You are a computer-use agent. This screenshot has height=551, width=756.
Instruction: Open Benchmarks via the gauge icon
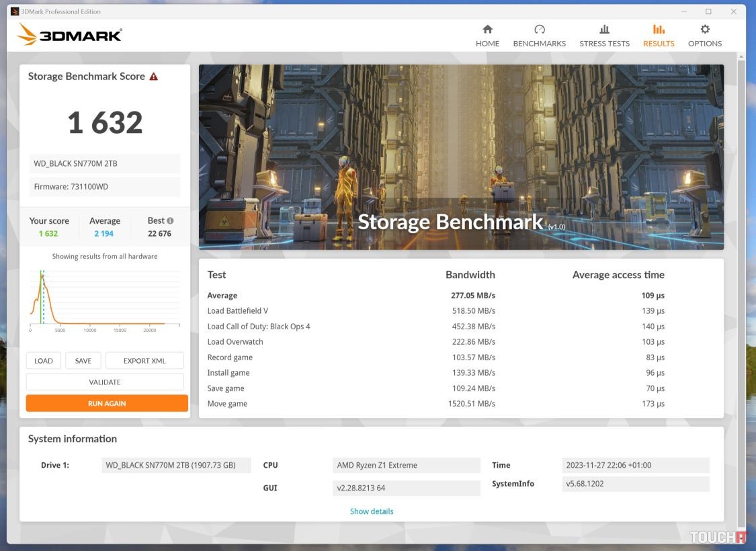[539, 30]
